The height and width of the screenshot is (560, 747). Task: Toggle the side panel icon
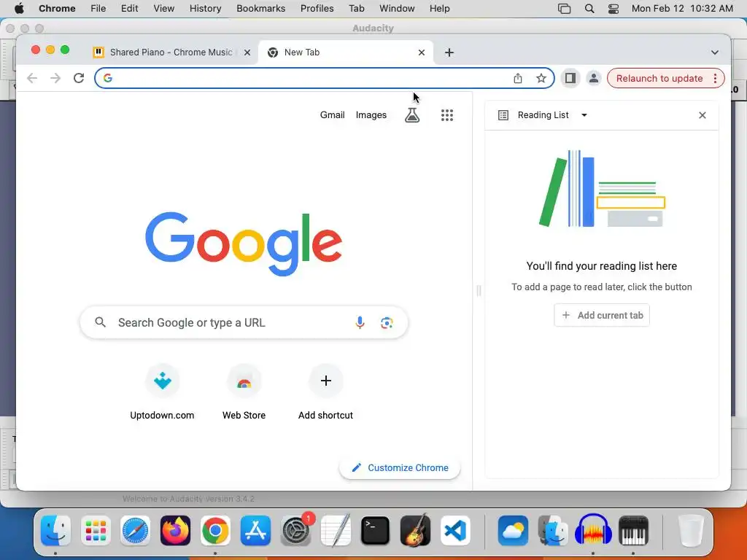click(570, 78)
